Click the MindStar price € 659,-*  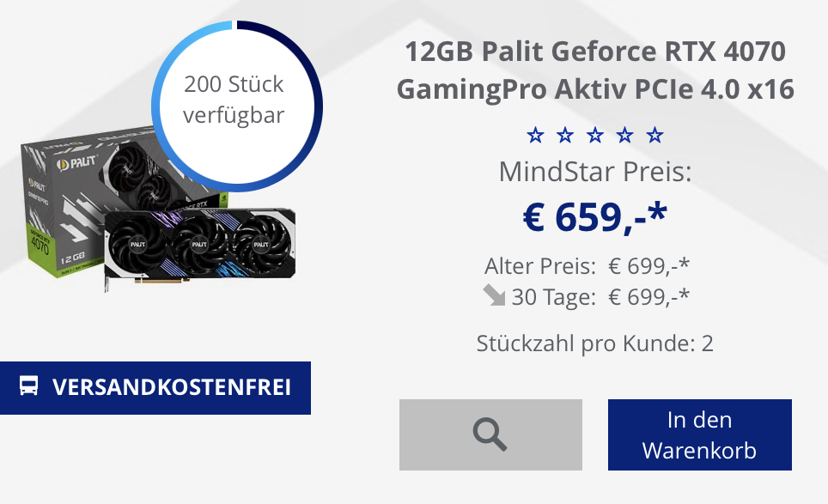click(x=595, y=217)
